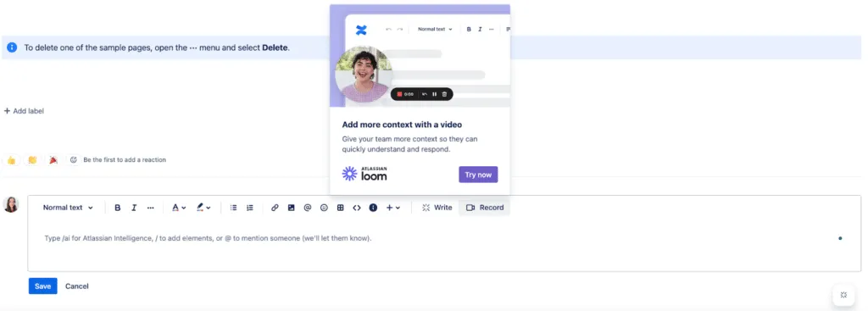The height and width of the screenshot is (311, 868).
Task: Open more formatting options ellipsis
Action: pyautogui.click(x=151, y=208)
